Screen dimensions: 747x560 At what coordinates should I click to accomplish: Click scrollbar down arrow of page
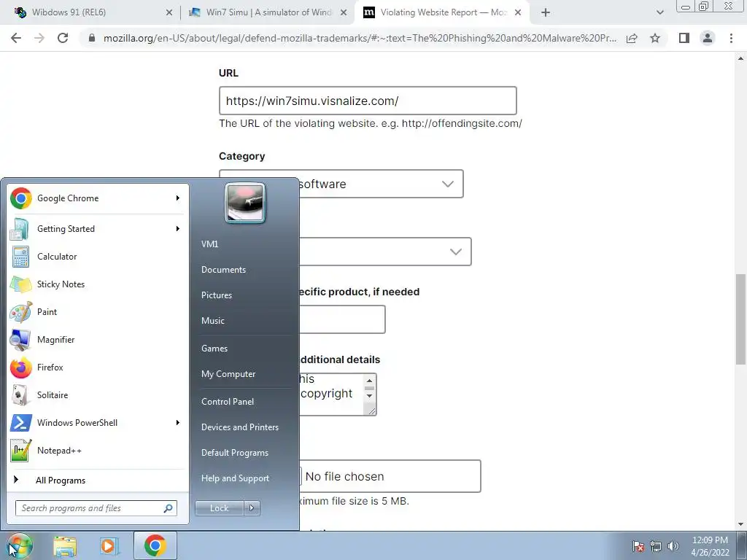click(741, 525)
